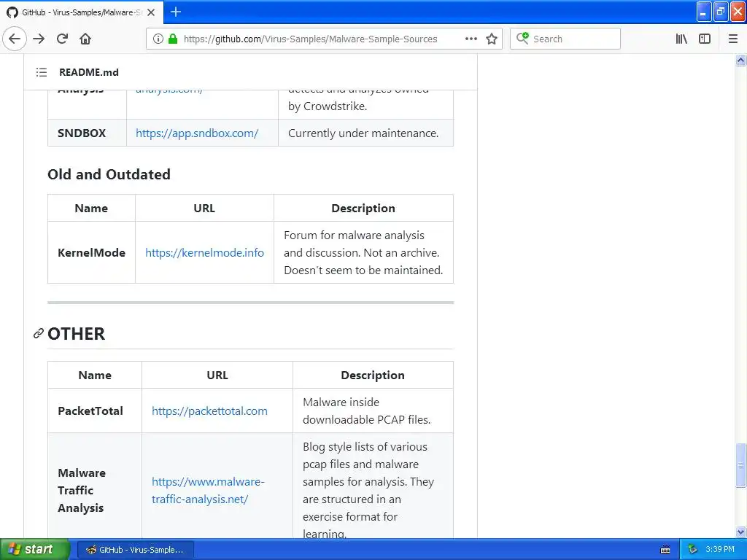Viewport: 747px width, 560px height.
Task: Click the green secure connection padlock
Action: (173, 39)
